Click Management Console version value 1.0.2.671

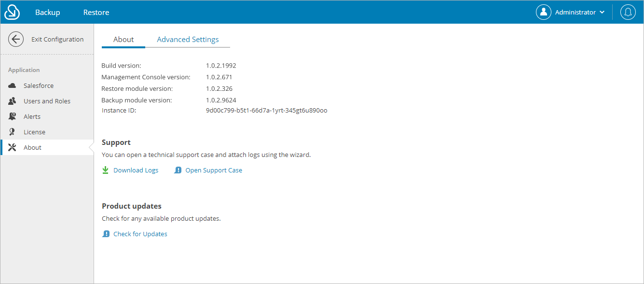tap(219, 77)
